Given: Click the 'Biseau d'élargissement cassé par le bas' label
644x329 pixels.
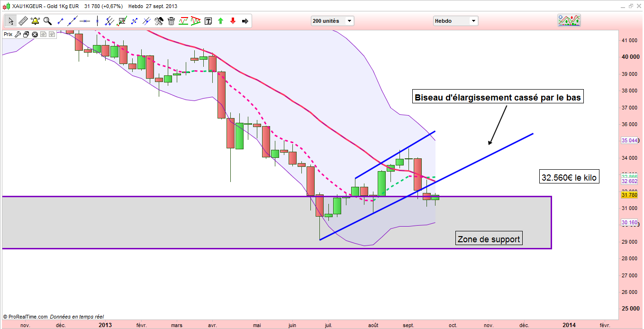Looking at the screenshot, I should point(498,98).
